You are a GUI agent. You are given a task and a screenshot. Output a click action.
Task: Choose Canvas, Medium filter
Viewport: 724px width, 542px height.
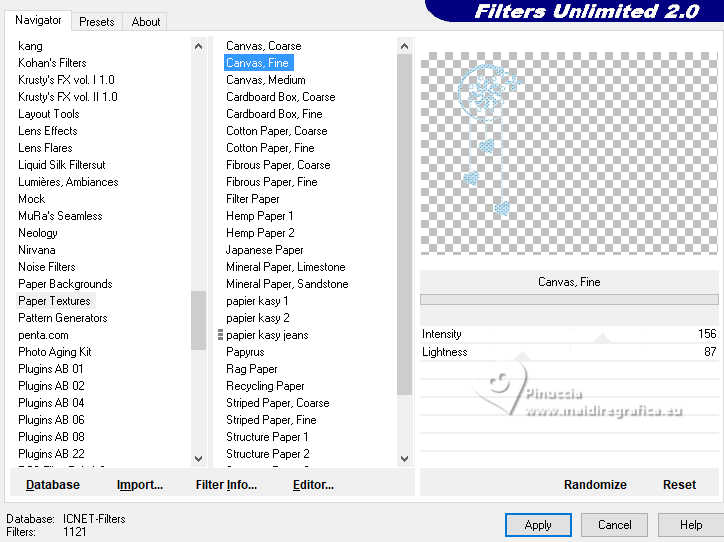click(x=266, y=80)
